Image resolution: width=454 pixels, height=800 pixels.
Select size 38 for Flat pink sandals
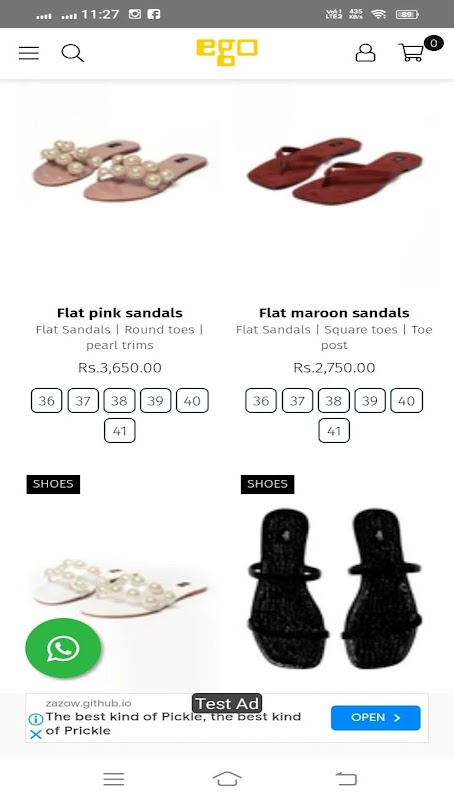pyautogui.click(x=119, y=401)
